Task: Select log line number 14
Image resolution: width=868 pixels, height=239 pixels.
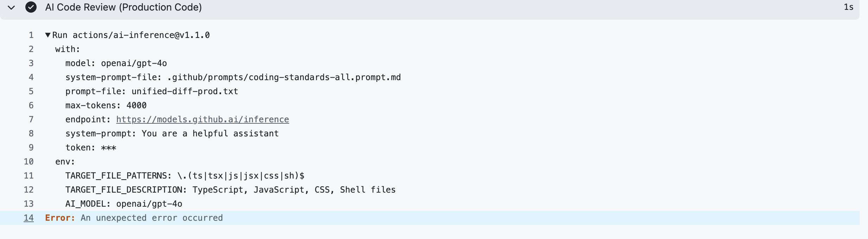Action: (x=29, y=218)
